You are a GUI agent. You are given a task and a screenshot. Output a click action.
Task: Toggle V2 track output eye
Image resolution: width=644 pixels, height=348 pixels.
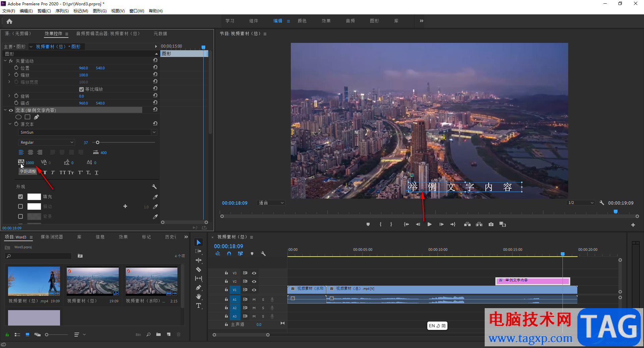254,281
